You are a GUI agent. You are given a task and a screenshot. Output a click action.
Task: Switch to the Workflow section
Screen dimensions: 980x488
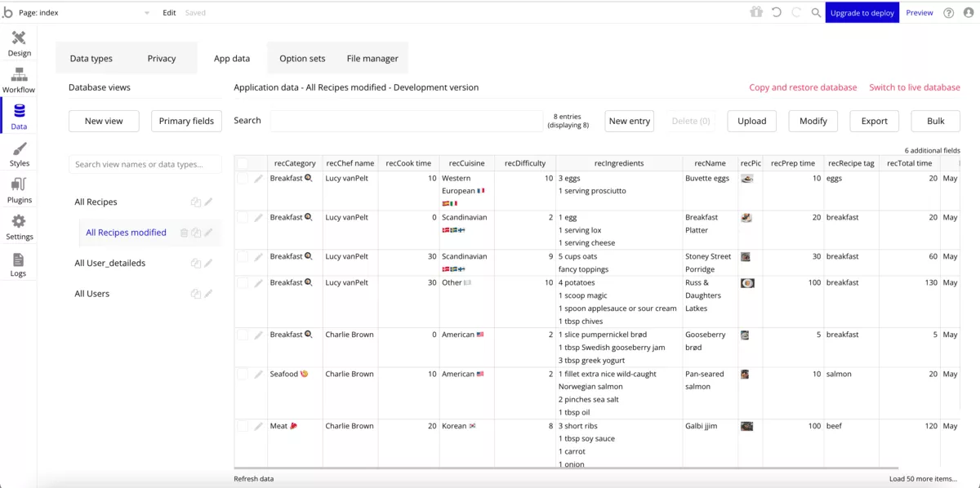click(x=20, y=78)
